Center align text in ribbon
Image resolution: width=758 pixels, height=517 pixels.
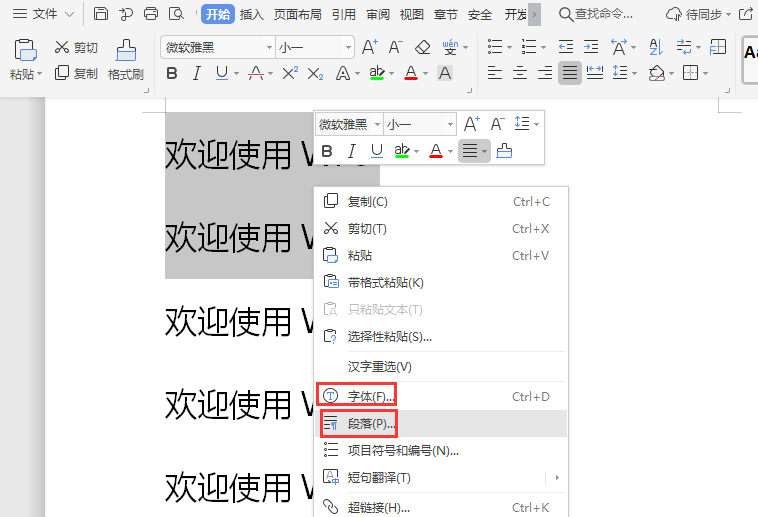(x=520, y=73)
